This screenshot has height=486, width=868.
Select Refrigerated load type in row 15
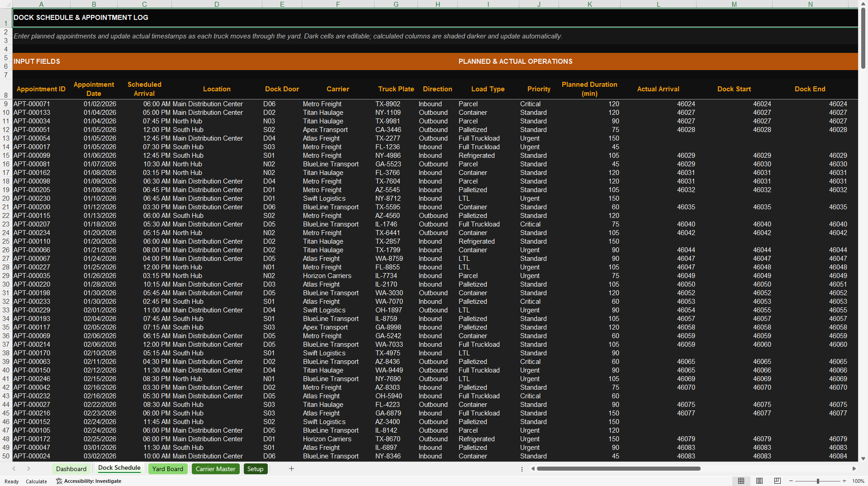[x=488, y=156]
